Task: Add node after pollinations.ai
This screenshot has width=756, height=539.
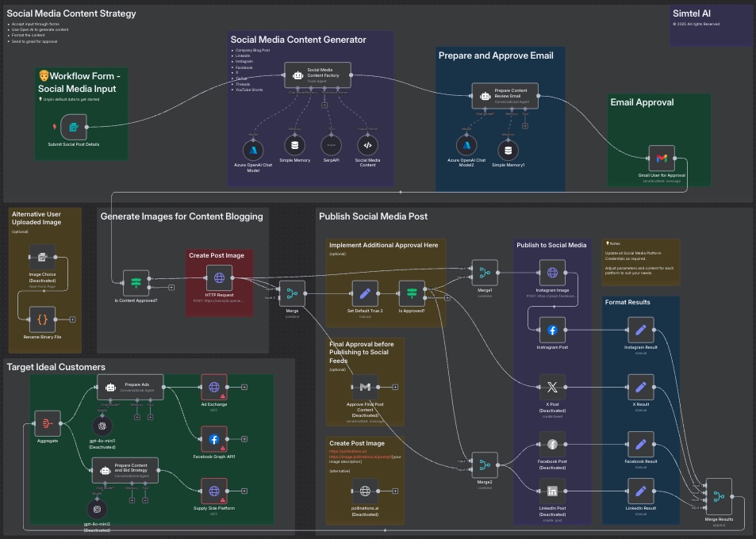Action: pos(395,491)
